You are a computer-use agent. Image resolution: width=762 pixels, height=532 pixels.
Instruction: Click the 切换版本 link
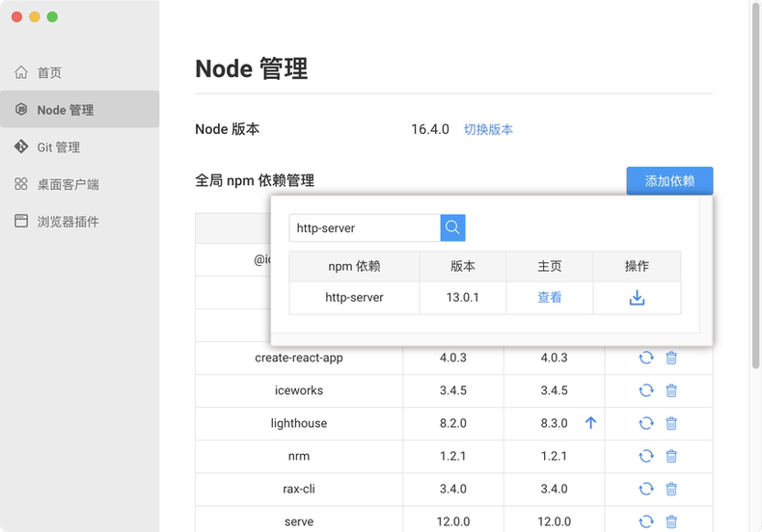coord(488,129)
